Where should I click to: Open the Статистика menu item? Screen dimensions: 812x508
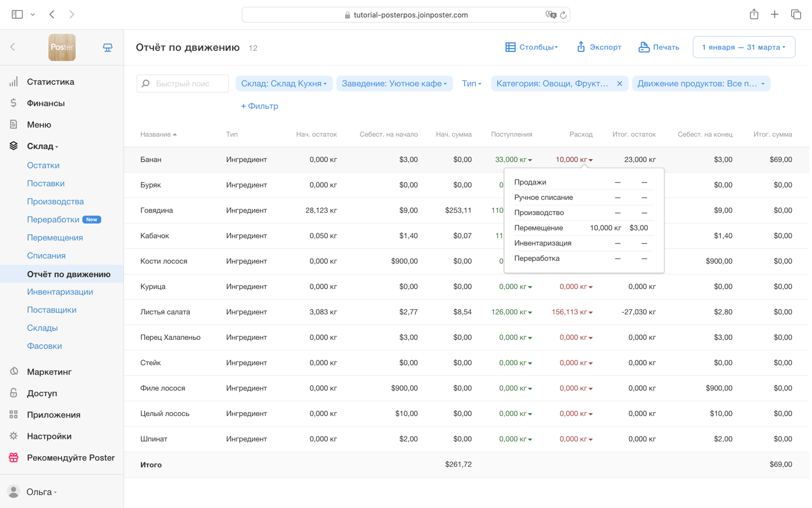(x=50, y=82)
